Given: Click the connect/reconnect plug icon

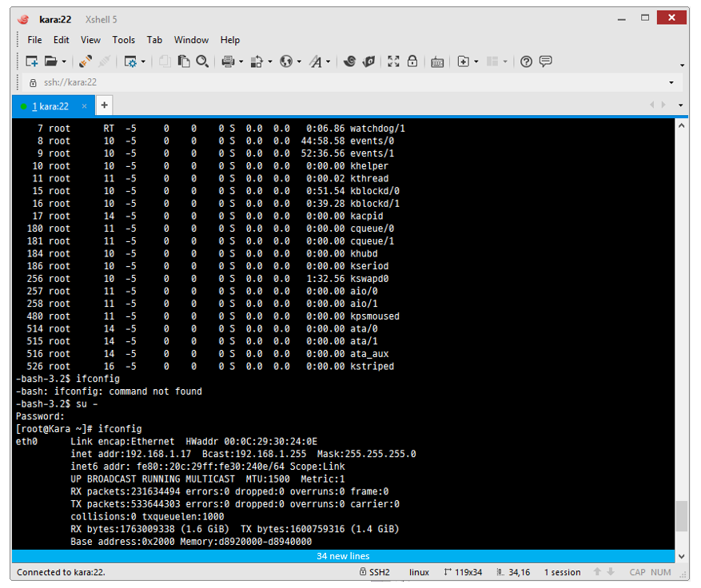Looking at the screenshot, I should tap(86, 62).
